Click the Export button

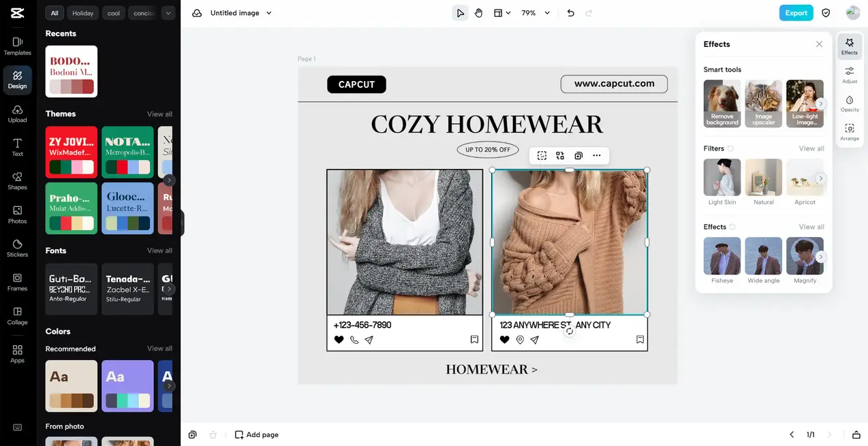click(x=796, y=13)
